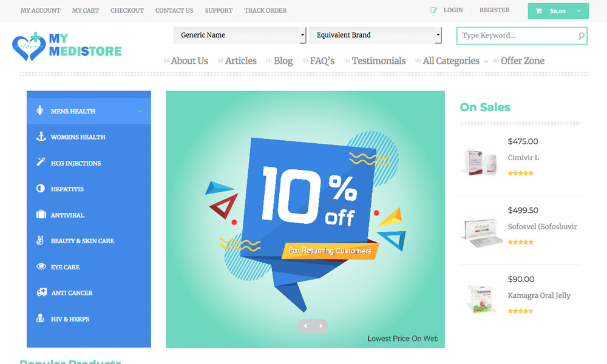Go to the previous slider banner
Image resolution: width=607 pixels, height=364 pixels.
pyautogui.click(x=305, y=326)
